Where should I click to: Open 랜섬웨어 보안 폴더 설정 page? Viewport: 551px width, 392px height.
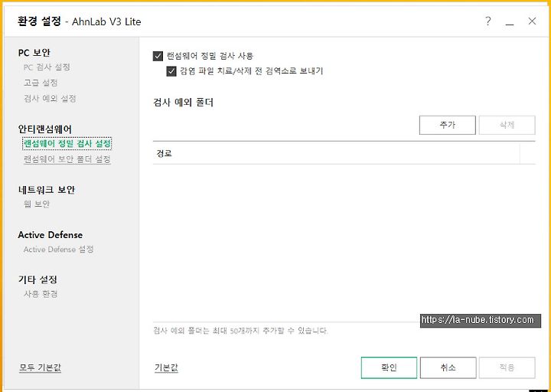coord(67,159)
